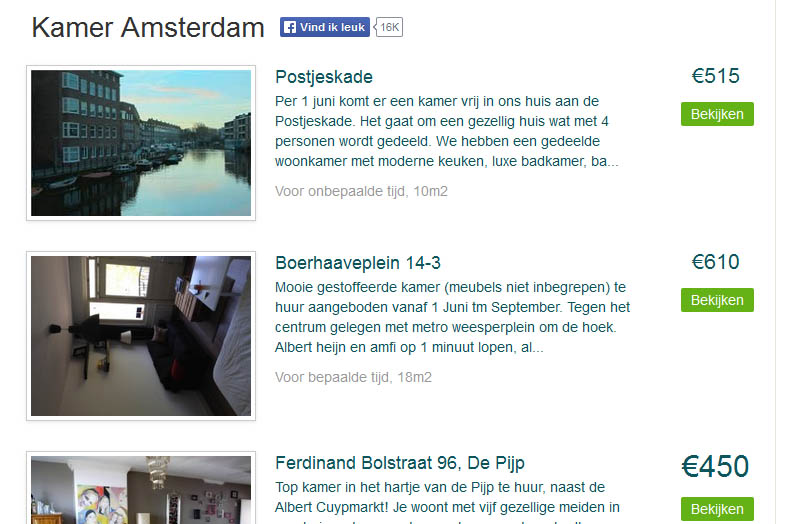Click Bekijken for the €450 room
The image size is (787, 524).
pyautogui.click(x=717, y=509)
